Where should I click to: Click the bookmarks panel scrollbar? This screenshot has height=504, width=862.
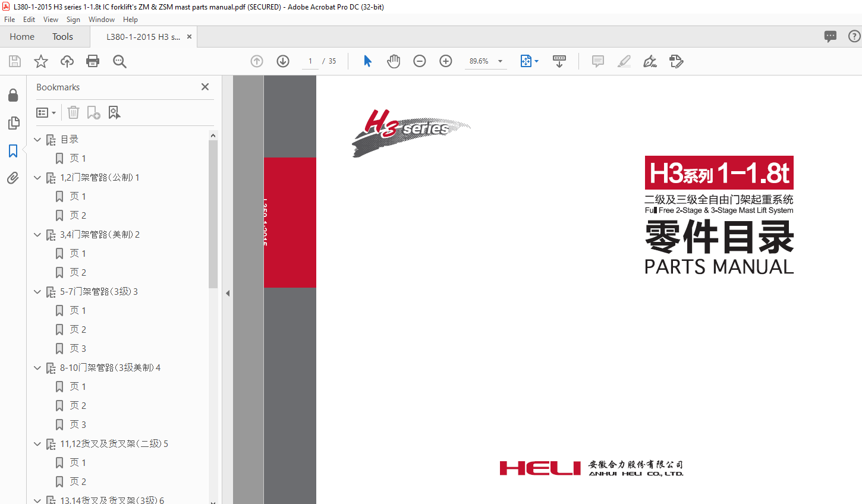(x=213, y=214)
